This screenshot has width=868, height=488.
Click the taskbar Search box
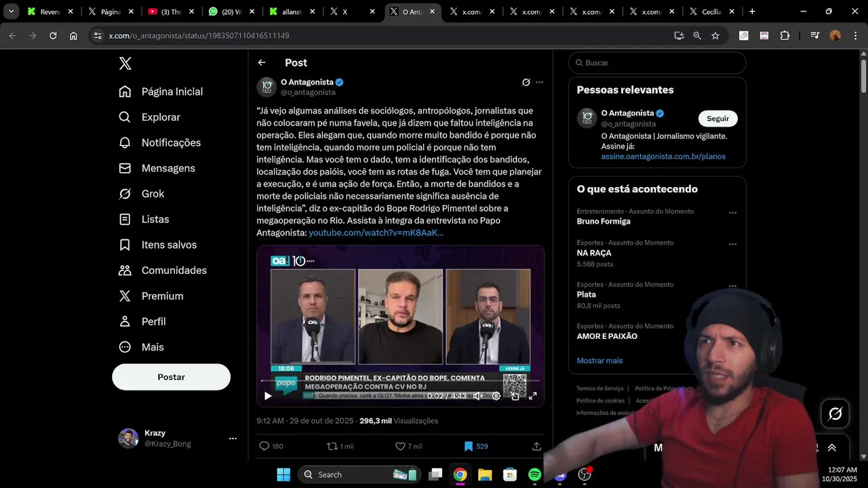pos(359,474)
